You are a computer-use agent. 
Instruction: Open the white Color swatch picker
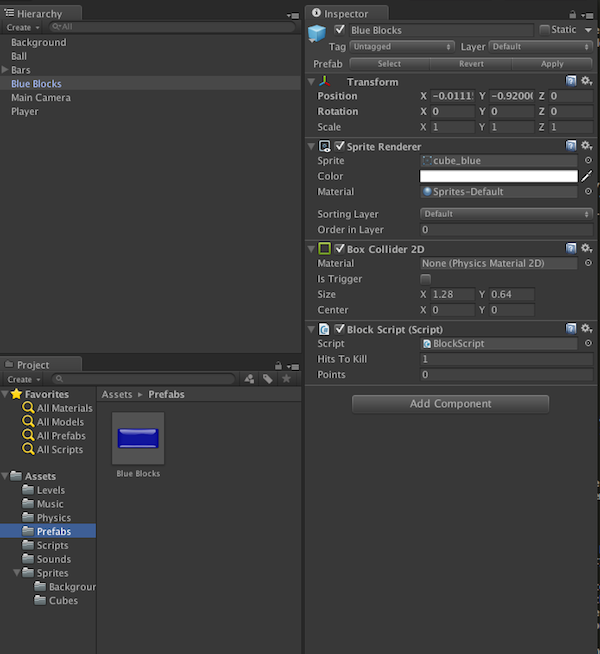[x=499, y=176]
